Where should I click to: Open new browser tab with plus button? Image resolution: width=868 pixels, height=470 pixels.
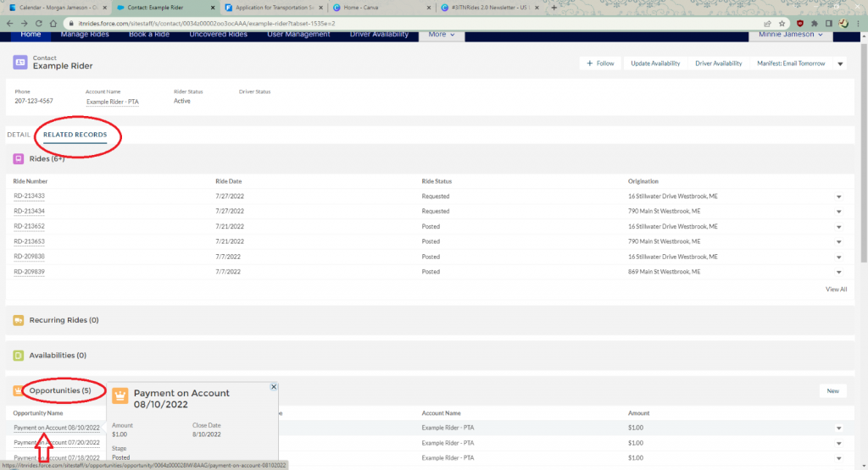[554, 7]
